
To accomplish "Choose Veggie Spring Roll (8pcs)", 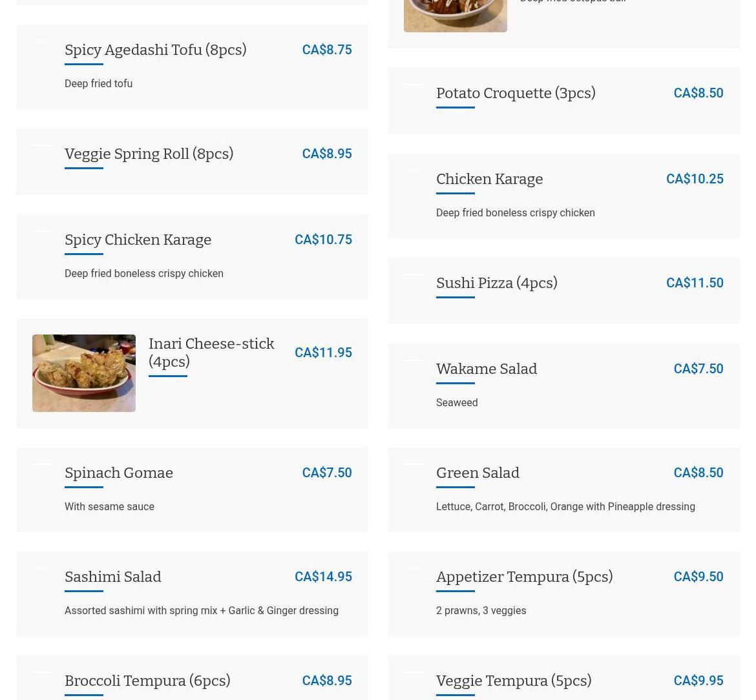I will point(192,162).
